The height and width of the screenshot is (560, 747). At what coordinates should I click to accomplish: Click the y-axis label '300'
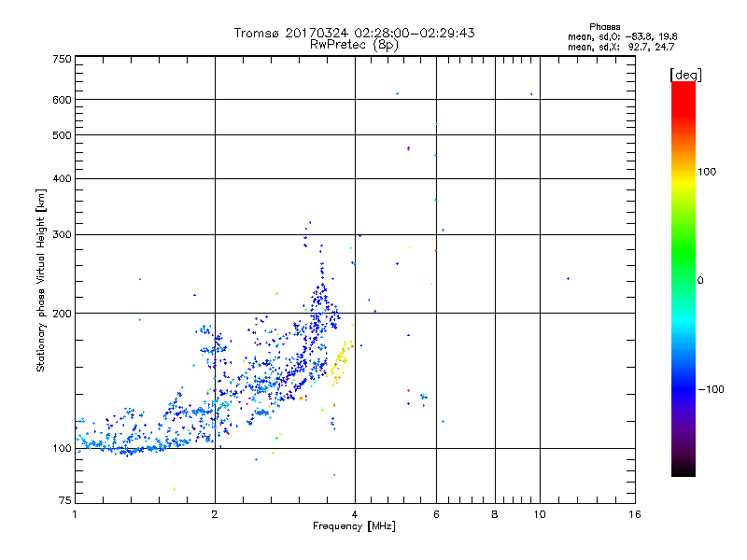(62, 235)
